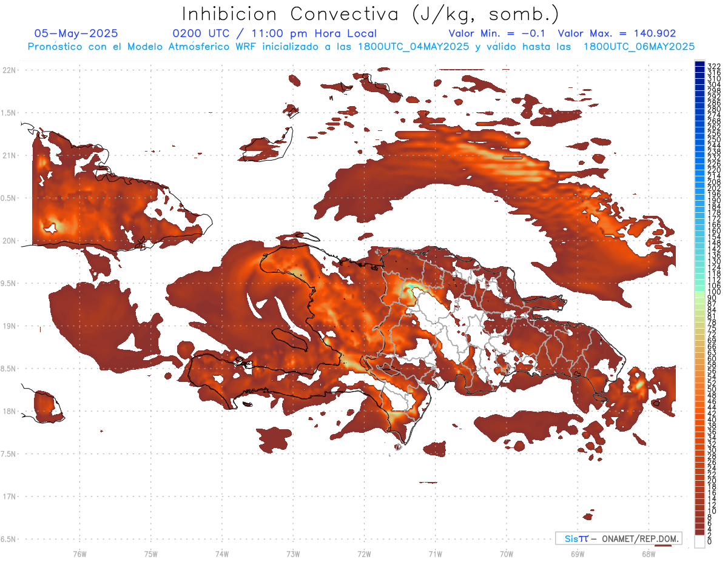Click the color scale value '322'
This screenshot has width=728, height=562.
tap(713, 65)
